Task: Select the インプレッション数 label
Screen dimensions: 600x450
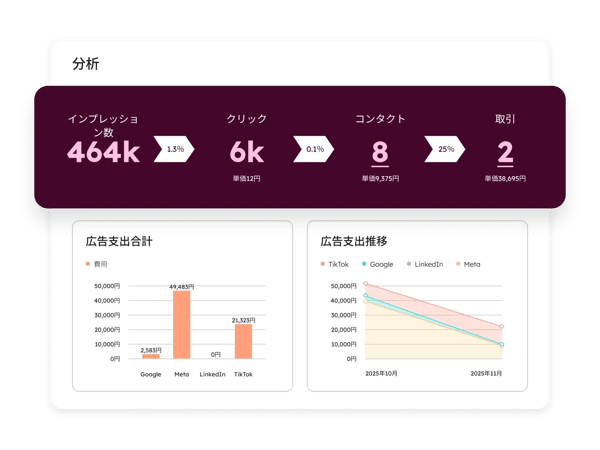Action: pyautogui.click(x=103, y=126)
